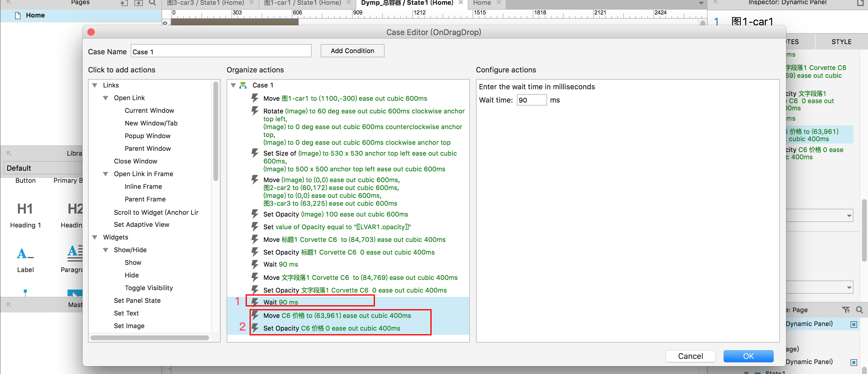Screen dimensions: 868x374
Task: Switch to the 图1-car1 / State1 (Home) tab
Action: [x=302, y=3]
